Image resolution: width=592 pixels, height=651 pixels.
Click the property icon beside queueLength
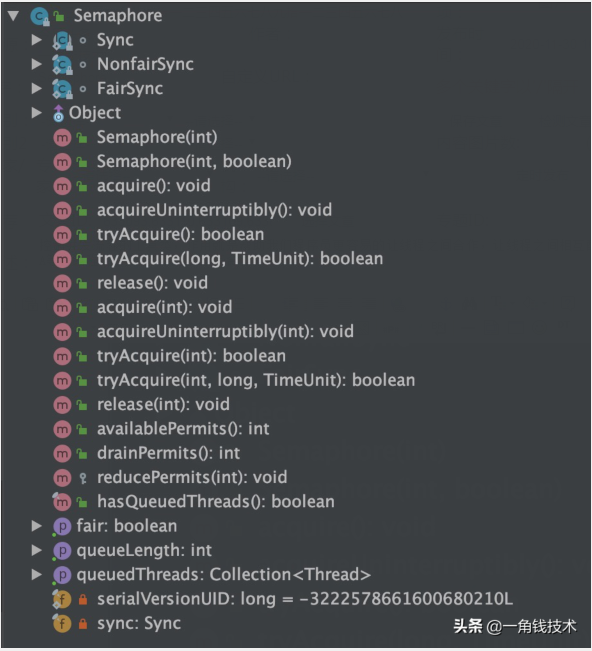point(62,551)
